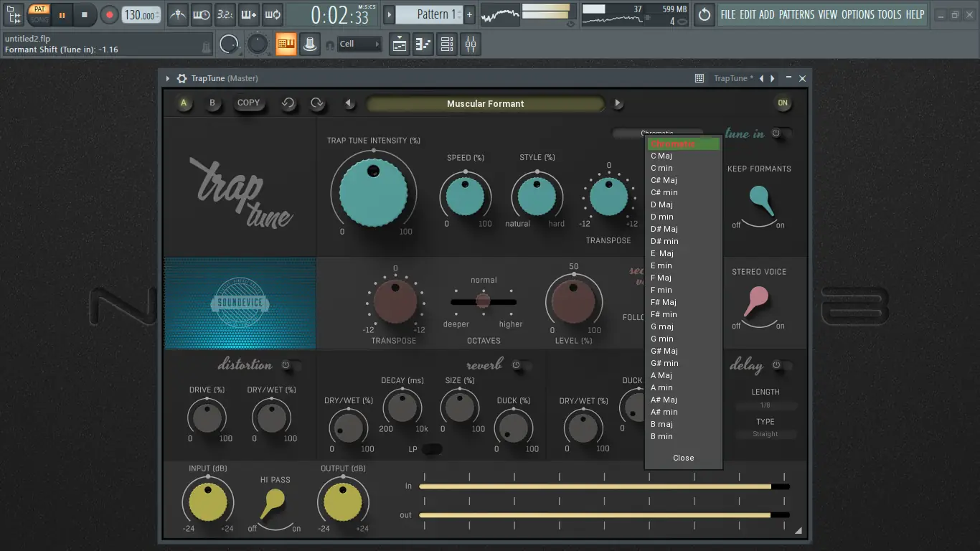Toggle the plugin ON power button
The height and width of the screenshot is (551, 980).
(783, 103)
